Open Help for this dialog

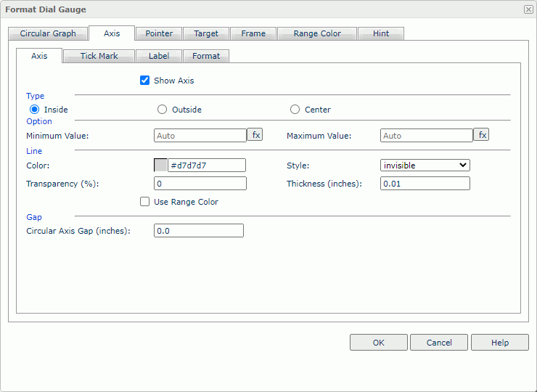(x=499, y=343)
